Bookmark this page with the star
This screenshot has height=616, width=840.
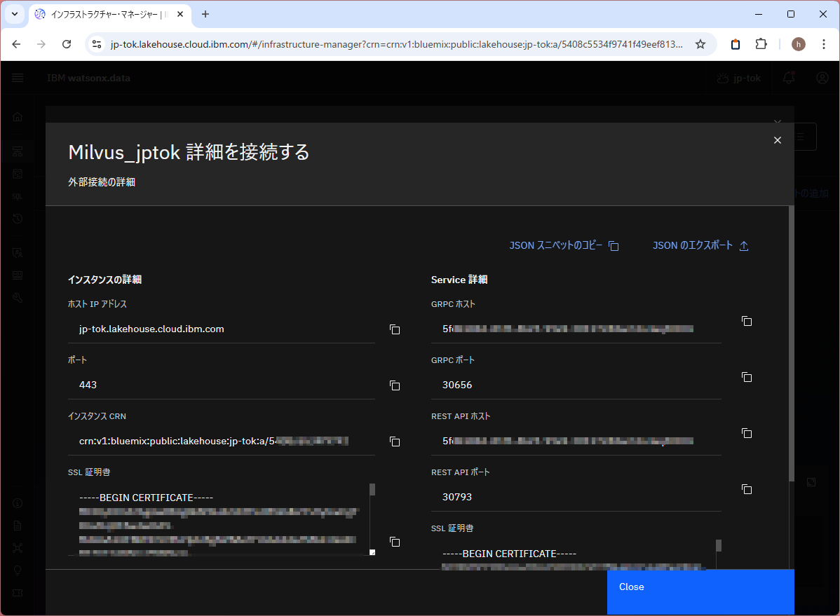pyautogui.click(x=700, y=44)
